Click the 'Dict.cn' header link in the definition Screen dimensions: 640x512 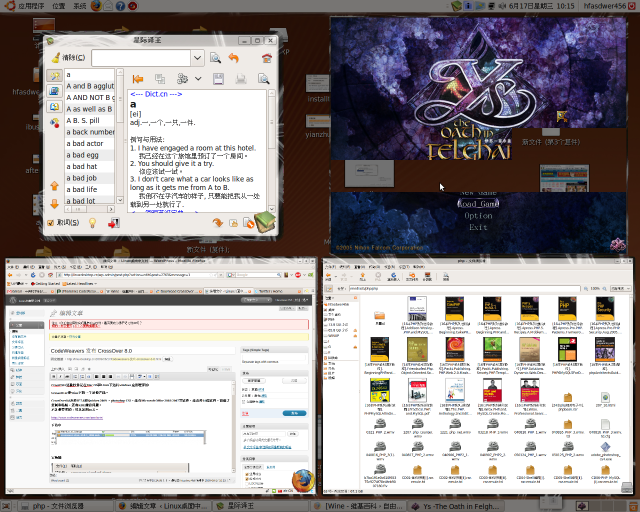[156, 94]
